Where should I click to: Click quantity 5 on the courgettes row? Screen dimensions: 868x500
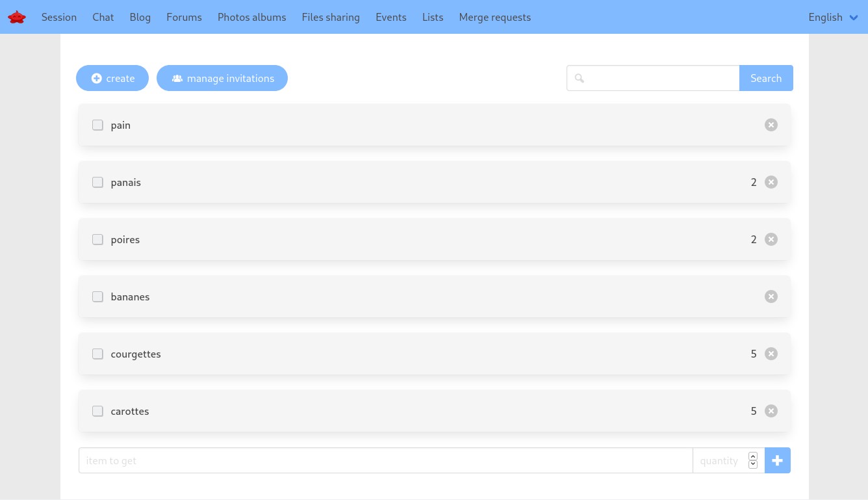click(754, 354)
